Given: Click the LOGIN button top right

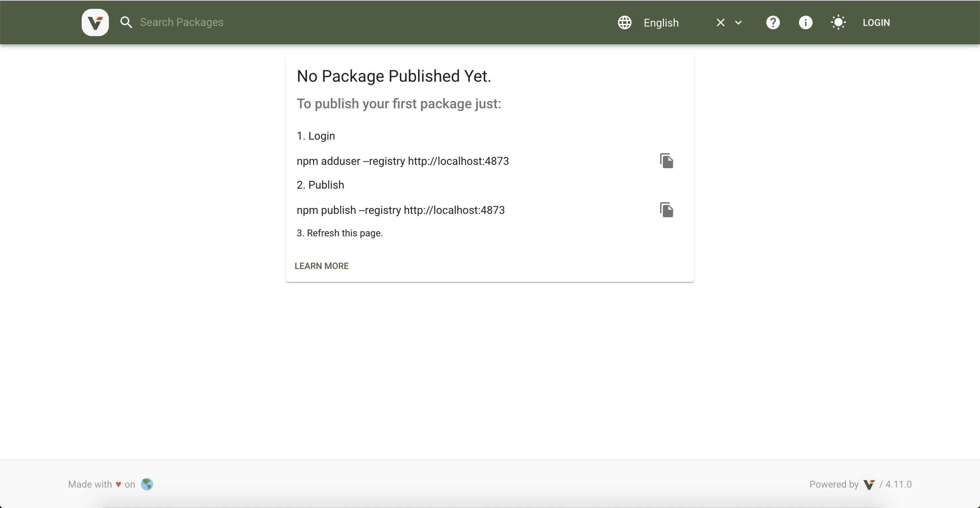Looking at the screenshot, I should click(x=877, y=22).
